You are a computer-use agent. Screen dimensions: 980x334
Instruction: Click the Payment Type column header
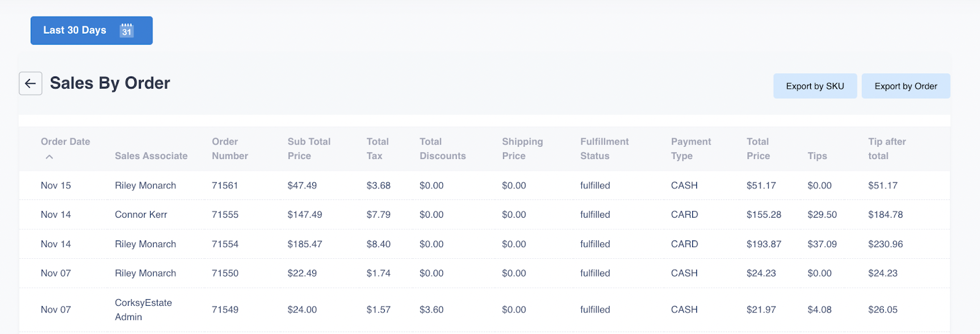pos(690,149)
